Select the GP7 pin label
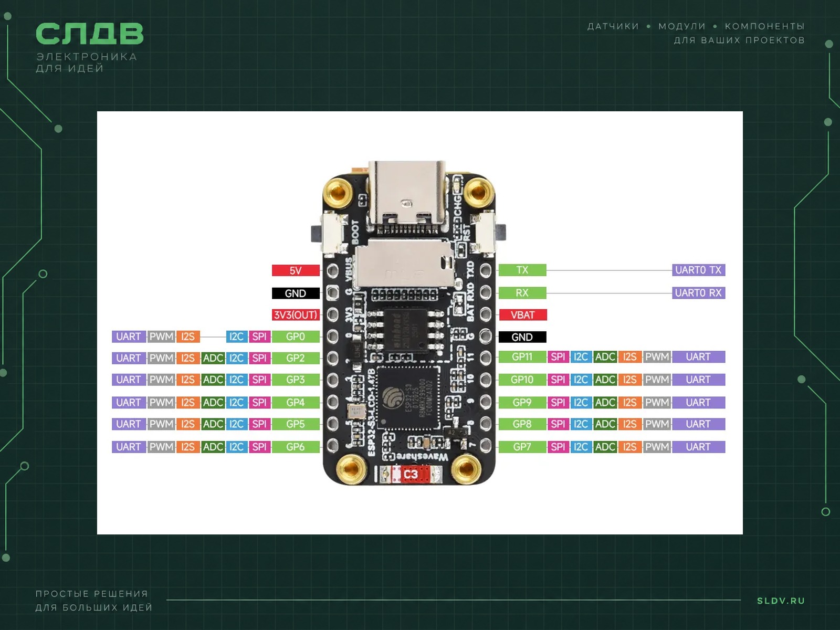 click(522, 447)
